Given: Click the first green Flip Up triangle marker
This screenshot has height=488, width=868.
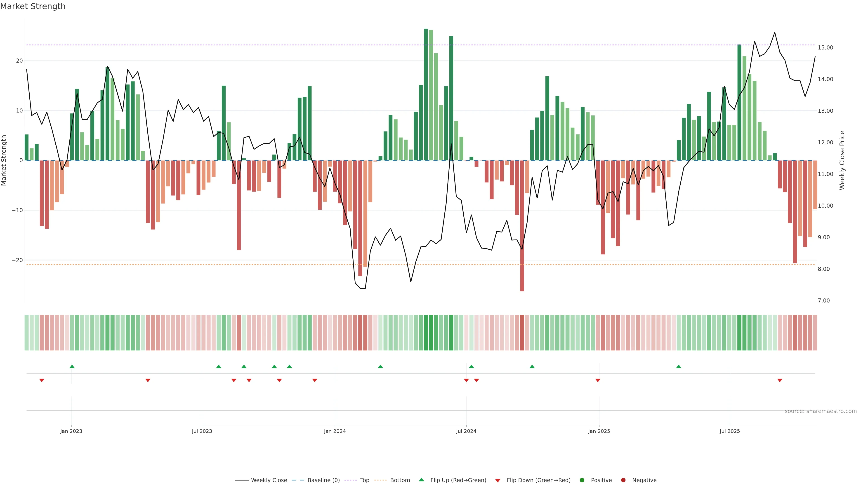Looking at the screenshot, I should (72, 366).
